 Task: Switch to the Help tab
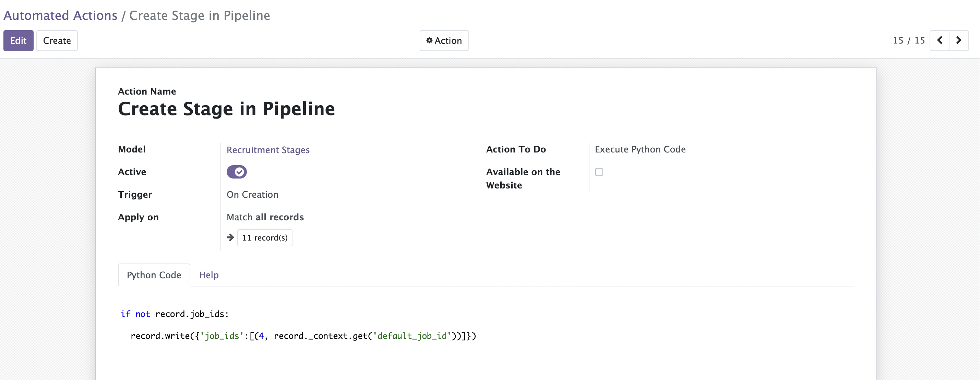209,275
